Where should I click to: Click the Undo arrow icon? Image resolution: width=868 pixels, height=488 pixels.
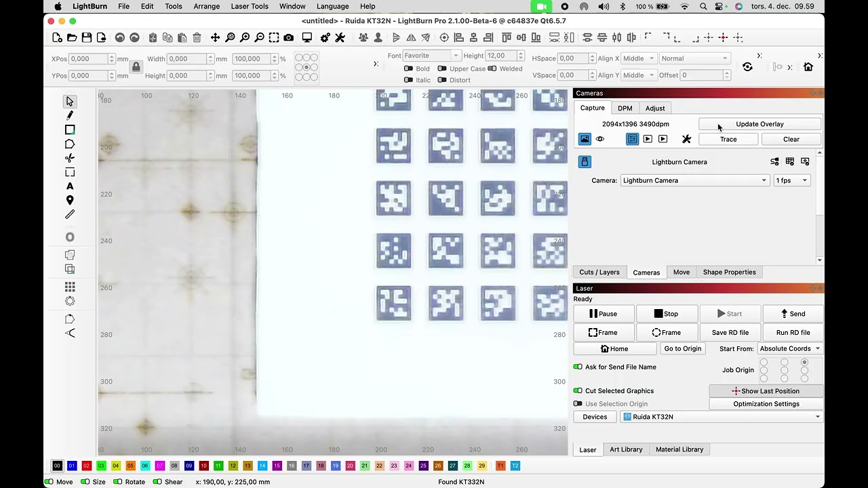(120, 38)
